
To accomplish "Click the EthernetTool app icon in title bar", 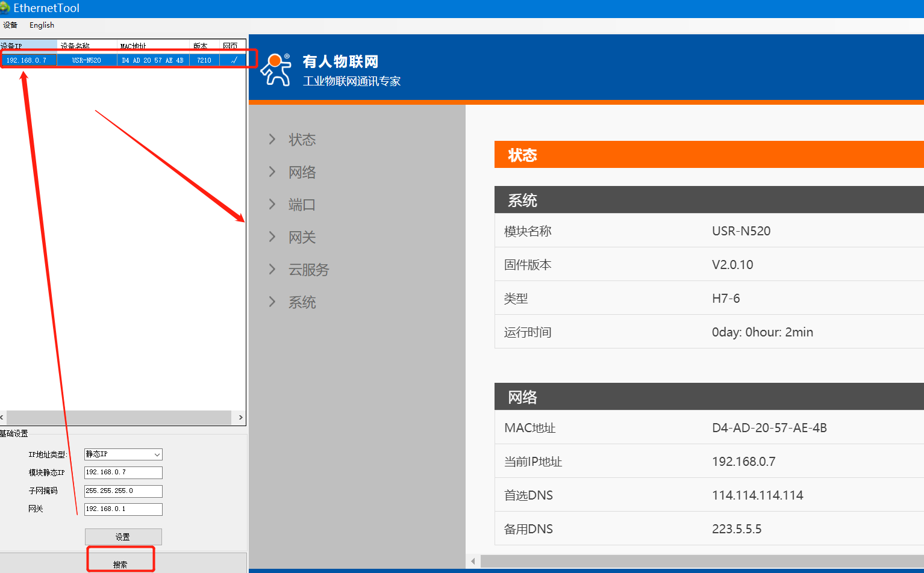I will point(5,8).
